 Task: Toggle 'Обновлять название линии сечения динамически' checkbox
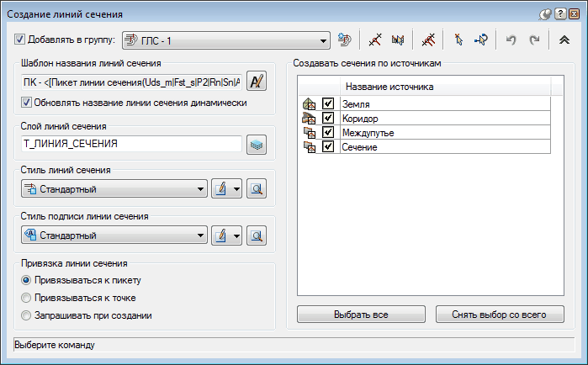point(28,103)
